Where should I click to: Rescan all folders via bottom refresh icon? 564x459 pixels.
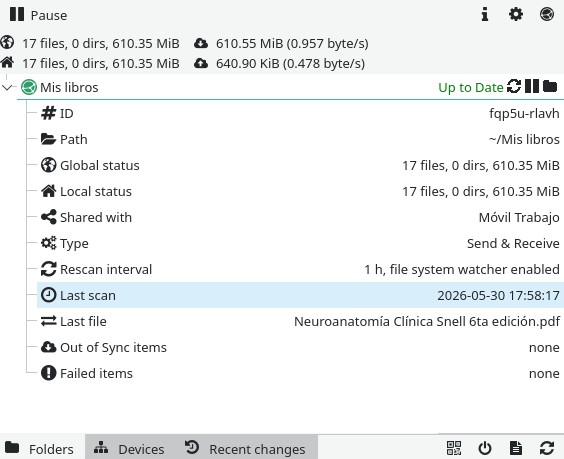tap(547, 448)
